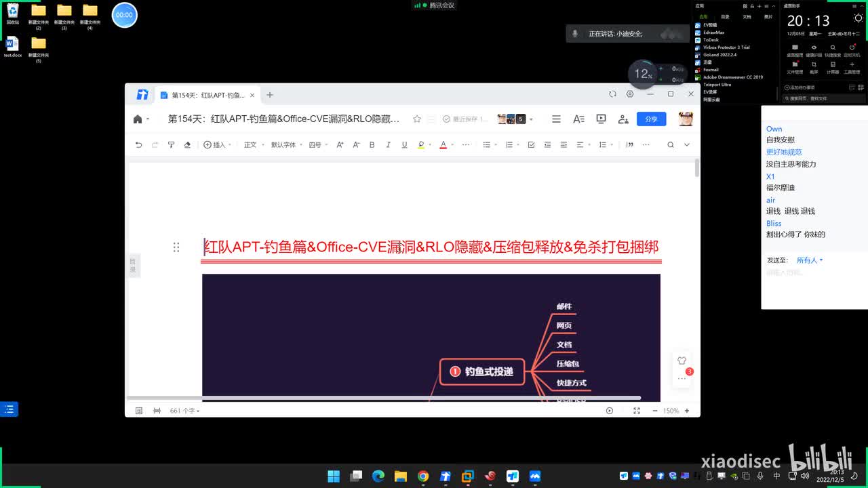Zoom out with the minus button

655,411
